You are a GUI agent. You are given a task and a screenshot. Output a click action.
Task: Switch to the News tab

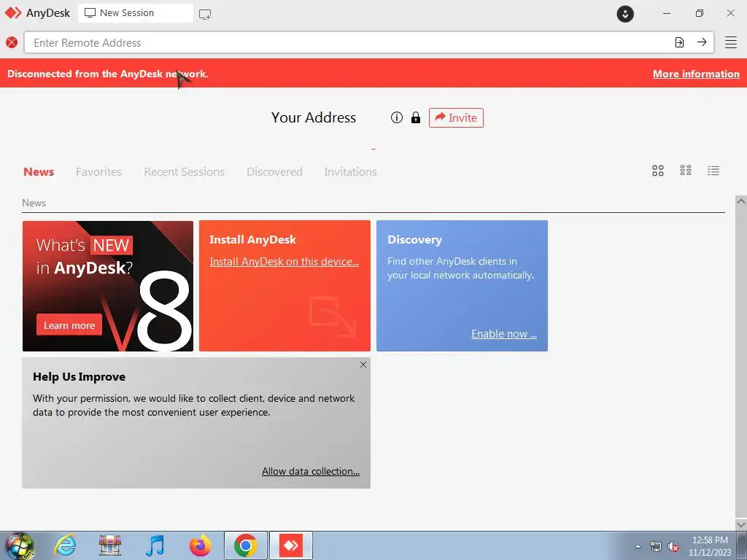pos(39,172)
